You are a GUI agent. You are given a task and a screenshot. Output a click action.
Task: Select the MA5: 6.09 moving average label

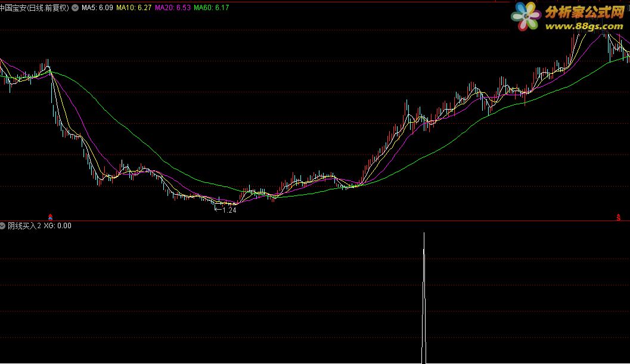point(97,8)
